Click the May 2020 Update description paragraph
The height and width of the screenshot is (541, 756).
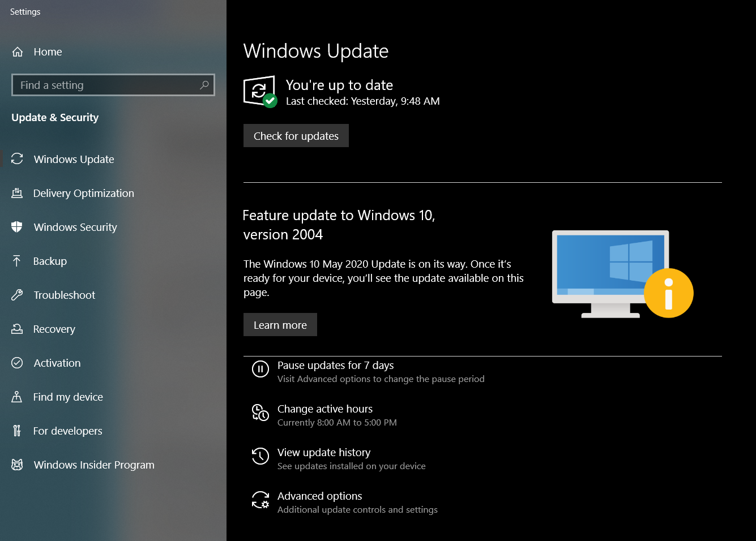click(383, 278)
